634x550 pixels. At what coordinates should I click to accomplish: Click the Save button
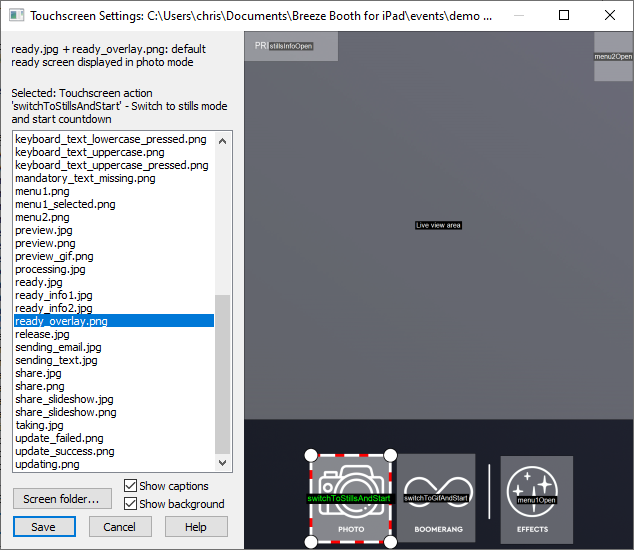point(44,527)
